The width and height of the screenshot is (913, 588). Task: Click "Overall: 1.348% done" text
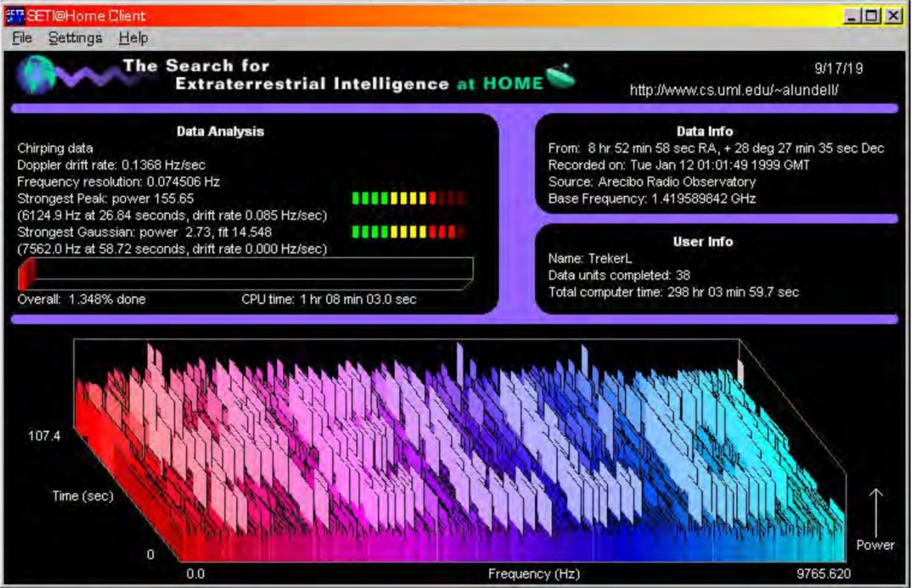[x=82, y=299]
